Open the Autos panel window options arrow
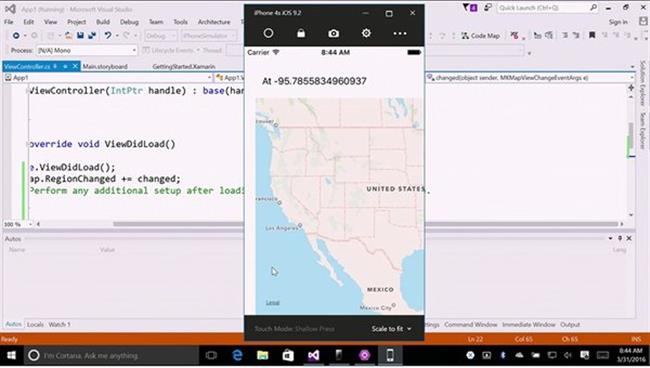Viewport: 650px width, 368px height. pyautogui.click(x=611, y=238)
